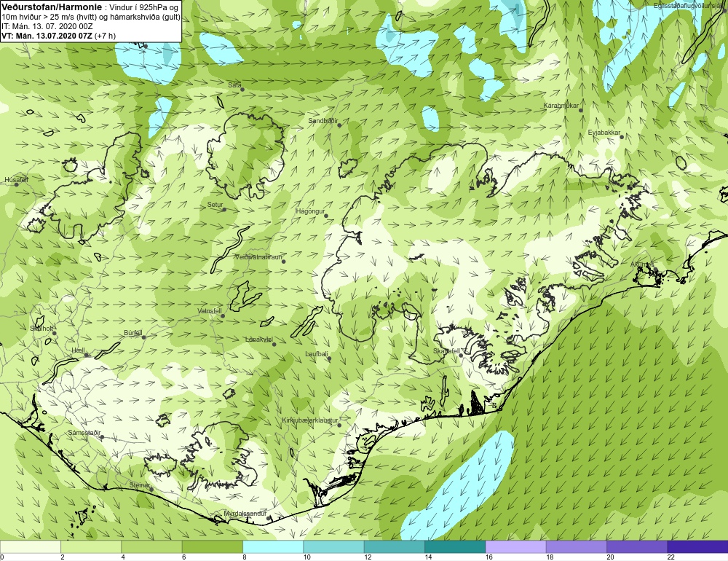Click the legend scale value 8

tap(245, 557)
